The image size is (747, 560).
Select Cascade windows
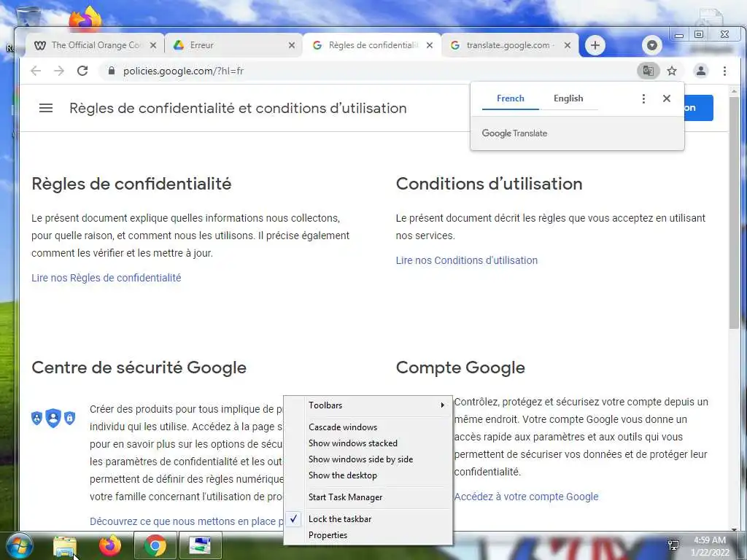pyautogui.click(x=368, y=427)
